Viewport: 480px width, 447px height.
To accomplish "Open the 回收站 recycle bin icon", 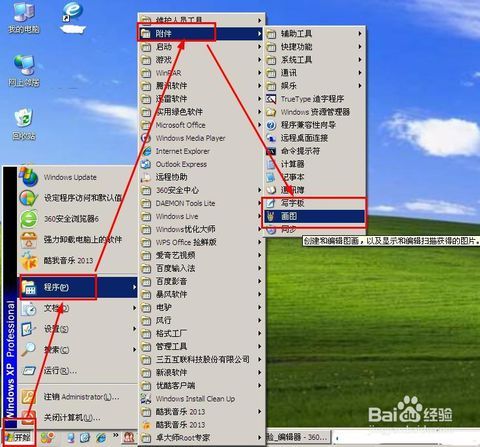I will (24, 124).
